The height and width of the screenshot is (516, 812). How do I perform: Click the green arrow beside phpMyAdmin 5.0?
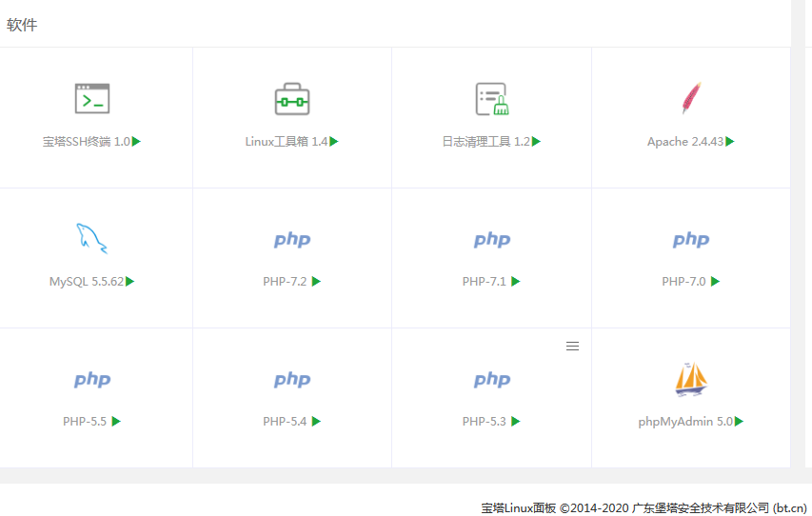coord(739,421)
